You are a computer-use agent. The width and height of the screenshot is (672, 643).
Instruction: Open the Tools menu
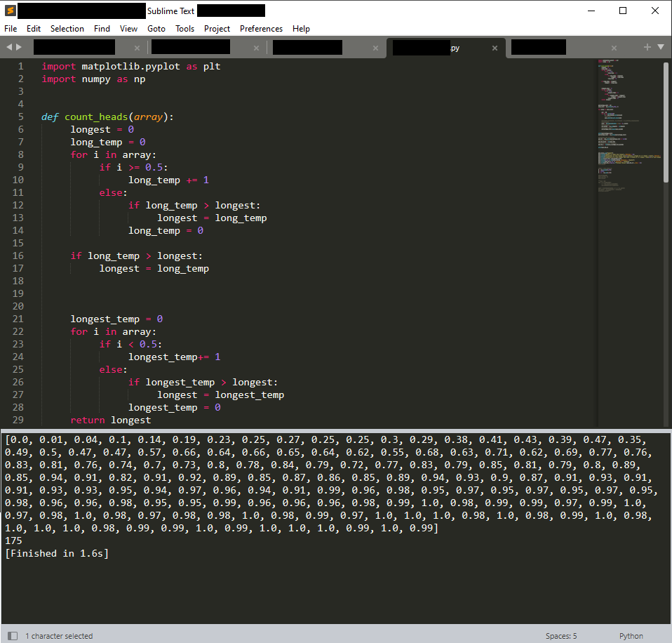click(184, 29)
